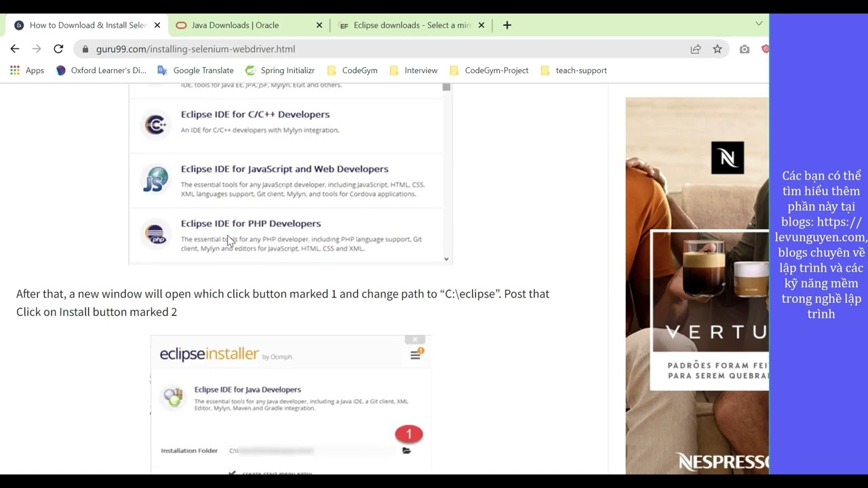The image size is (868, 488).
Task: Go forward to next page
Action: point(37,49)
